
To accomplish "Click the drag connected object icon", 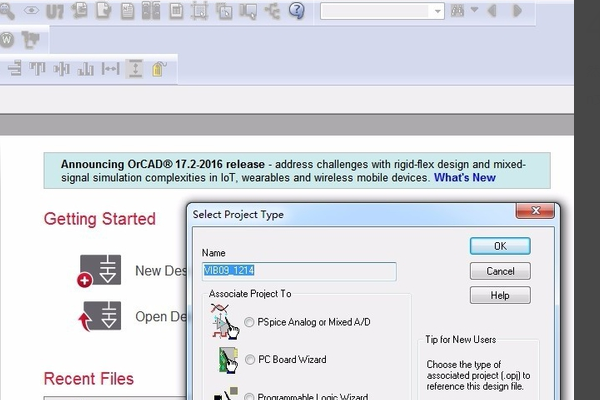I will coord(248,11).
